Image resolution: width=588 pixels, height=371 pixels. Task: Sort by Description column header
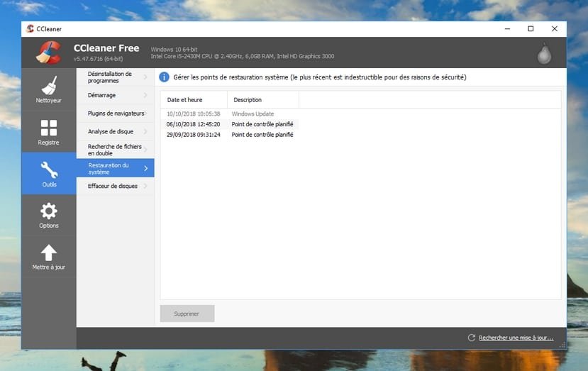263,100
